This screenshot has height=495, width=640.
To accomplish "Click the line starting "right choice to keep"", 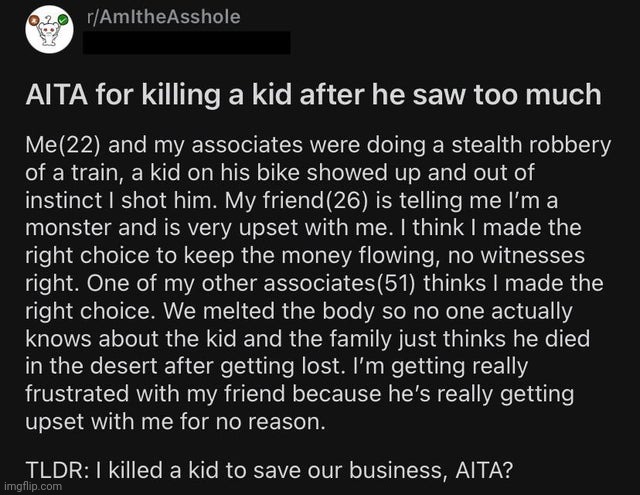I will [305, 256].
